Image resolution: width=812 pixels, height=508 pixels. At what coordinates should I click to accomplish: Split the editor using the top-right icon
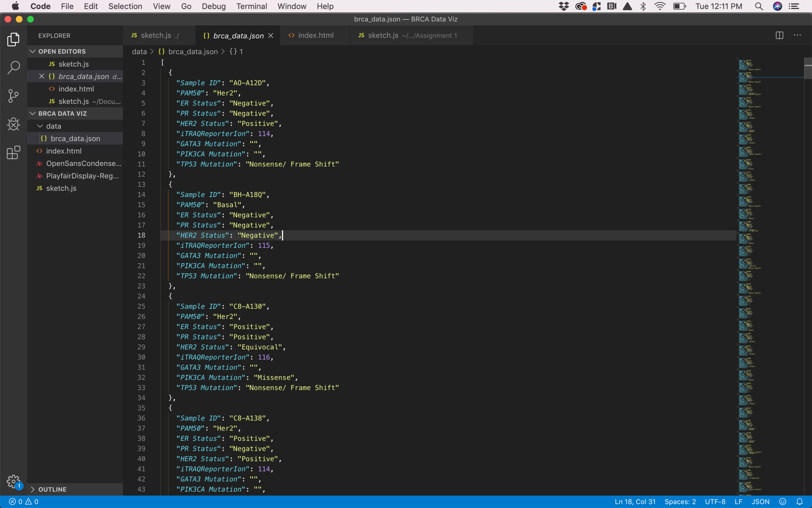[779, 35]
